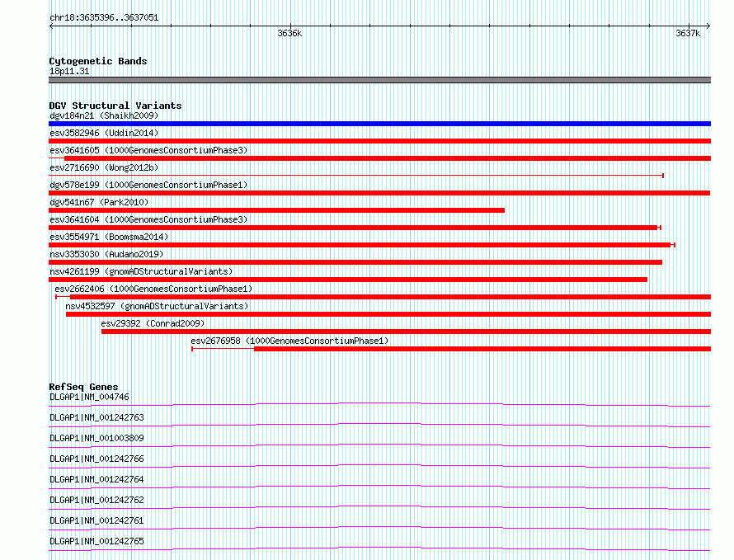Click the DLGAP1|NM_001003809 transcript label
This screenshot has width=734, height=560.
pyautogui.click(x=96, y=438)
